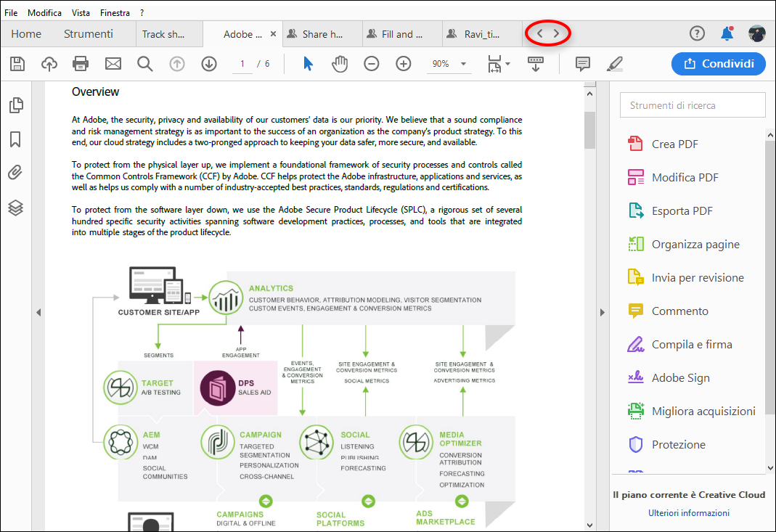This screenshot has width=776, height=532.
Task: Open the page thumbnails panel icon
Action: tap(16, 105)
